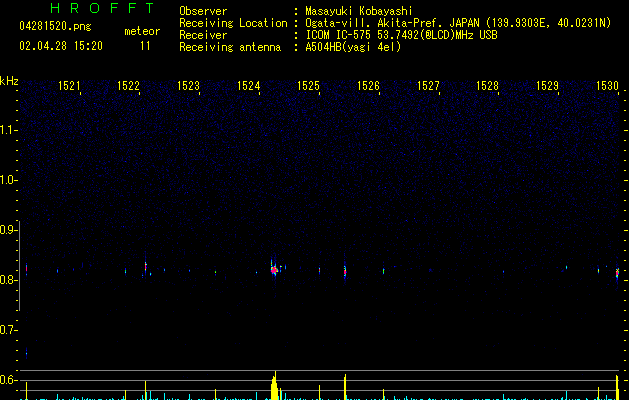Select the ICOM IC-575 receiver value

click(401, 35)
